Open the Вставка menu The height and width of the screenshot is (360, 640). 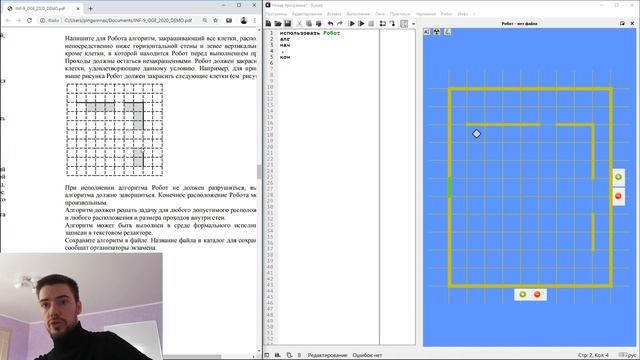click(x=334, y=14)
